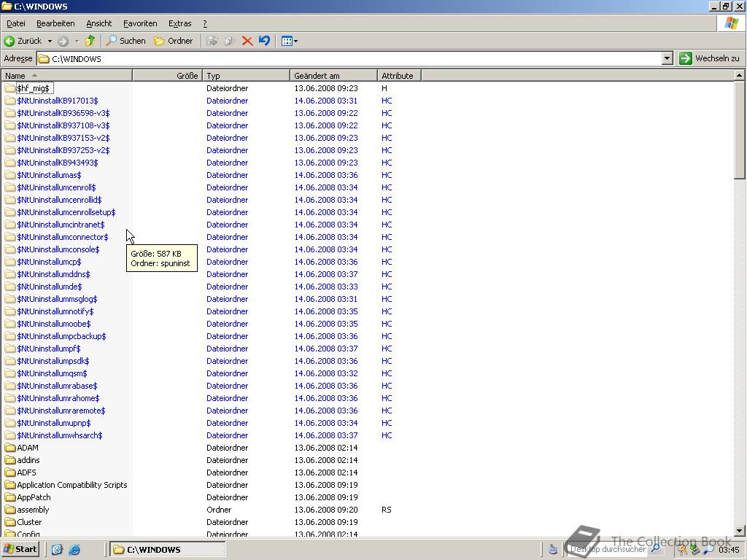Select the $NtUninstallumcenroll$ folder icon
747x560 pixels.
tap(10, 187)
